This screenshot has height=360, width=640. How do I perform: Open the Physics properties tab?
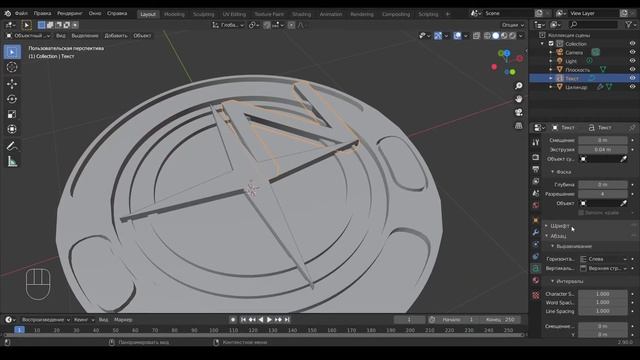click(x=536, y=244)
